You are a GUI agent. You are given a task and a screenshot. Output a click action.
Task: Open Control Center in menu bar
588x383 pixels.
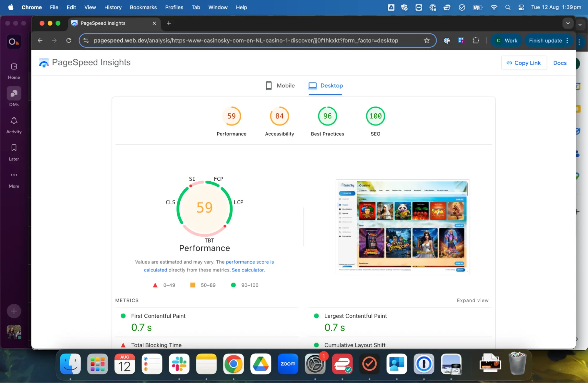click(521, 7)
